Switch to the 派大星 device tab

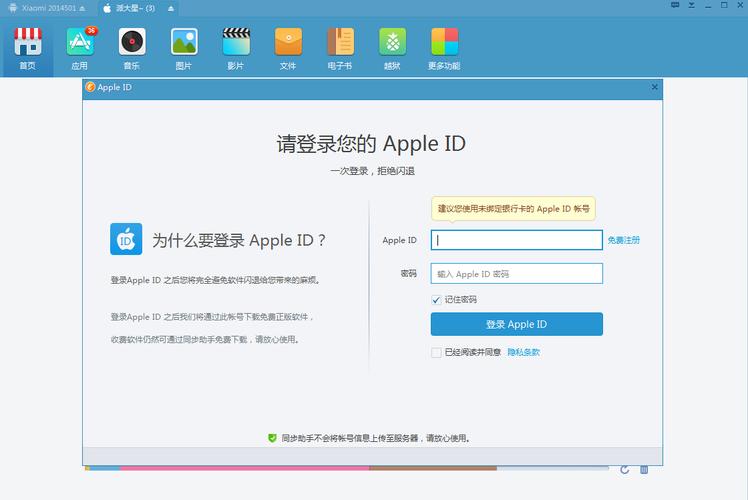tap(135, 8)
